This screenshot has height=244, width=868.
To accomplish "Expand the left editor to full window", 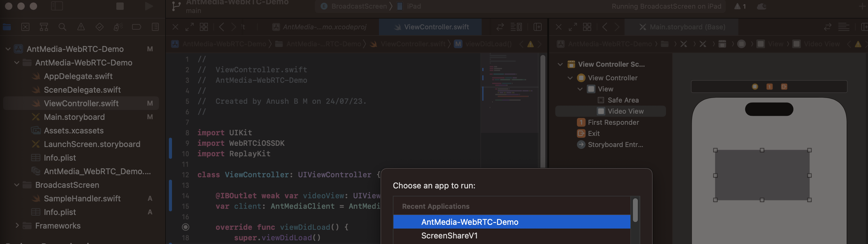I will pos(190,27).
